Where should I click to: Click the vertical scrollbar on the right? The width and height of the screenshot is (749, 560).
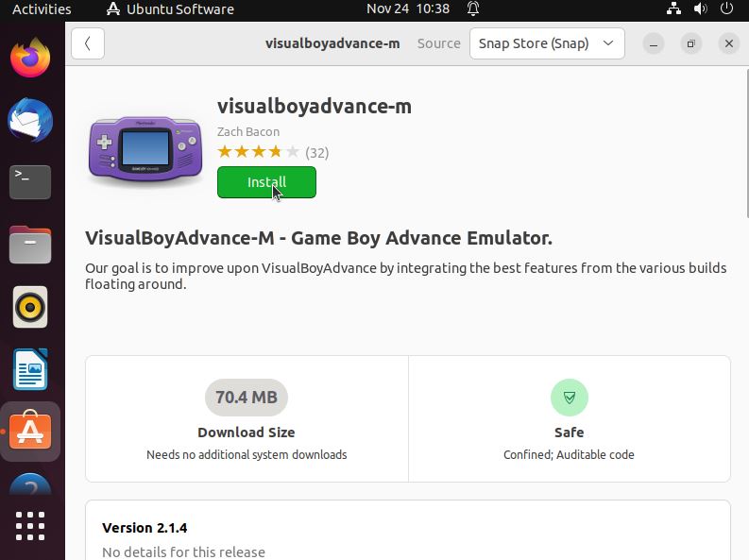tap(746, 144)
